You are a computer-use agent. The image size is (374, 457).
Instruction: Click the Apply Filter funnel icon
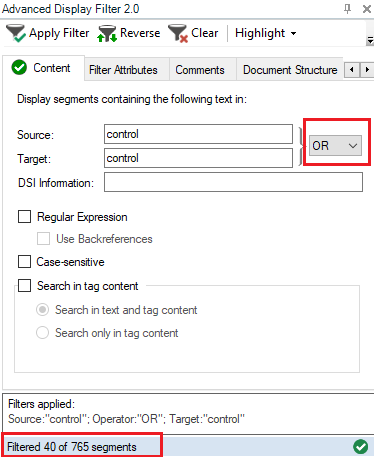[x=16, y=33]
